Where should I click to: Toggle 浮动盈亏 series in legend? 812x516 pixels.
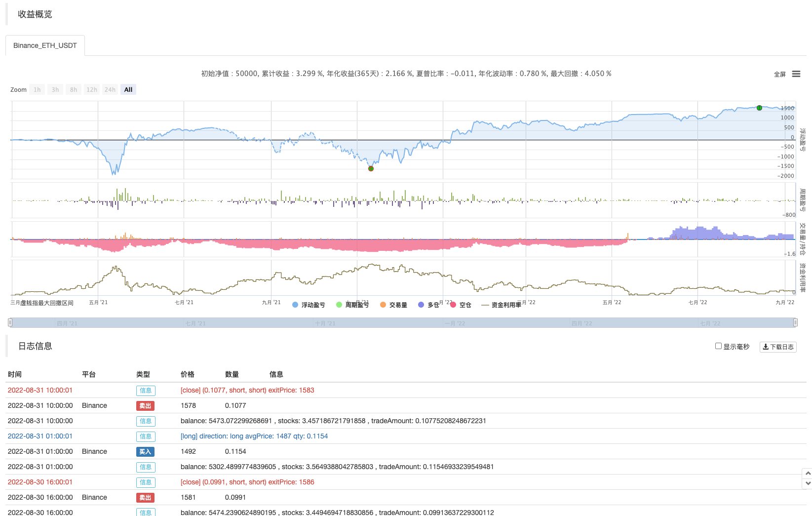coord(309,305)
